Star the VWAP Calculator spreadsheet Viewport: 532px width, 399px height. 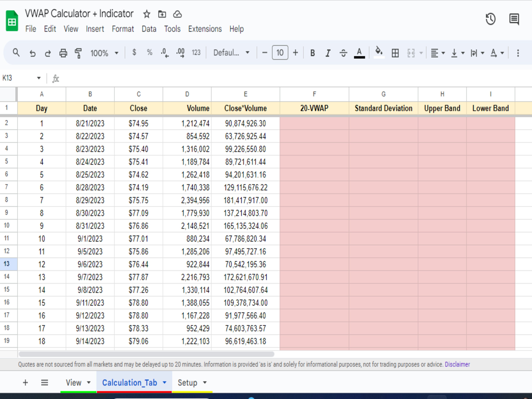pos(146,14)
